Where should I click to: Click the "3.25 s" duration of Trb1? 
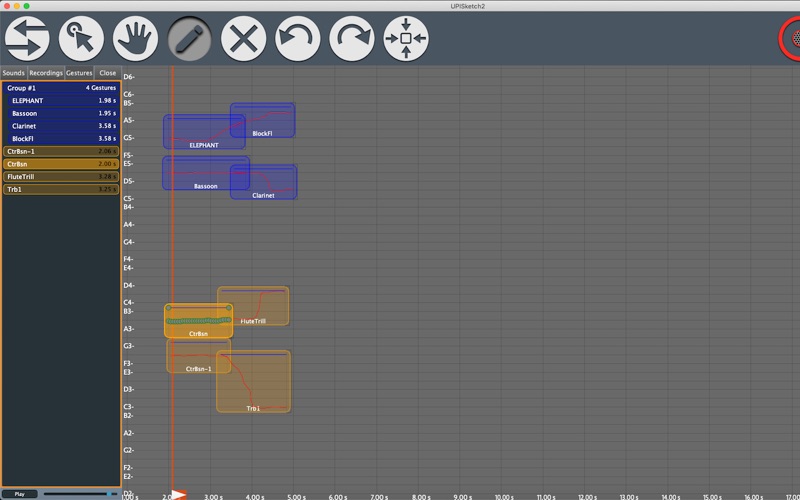point(107,189)
